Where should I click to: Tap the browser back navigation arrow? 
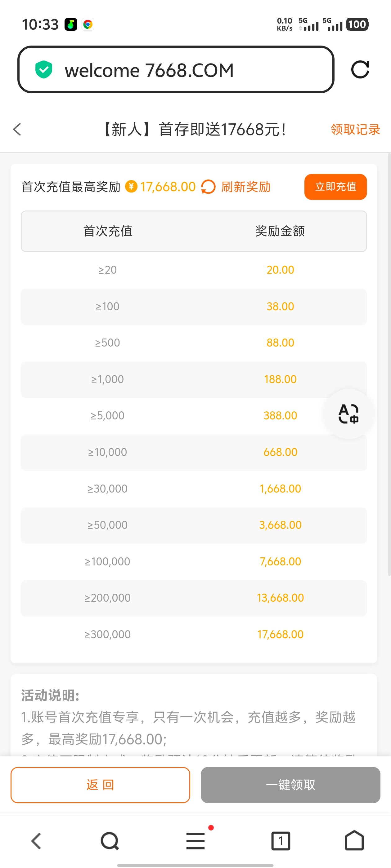[36, 841]
